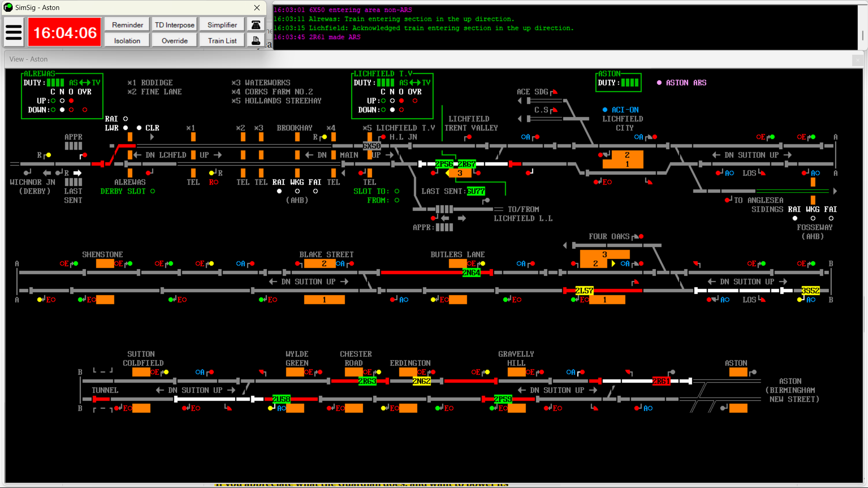Click the CLR lamp near Alrewas
868x488 pixels.
pyautogui.click(x=139, y=128)
